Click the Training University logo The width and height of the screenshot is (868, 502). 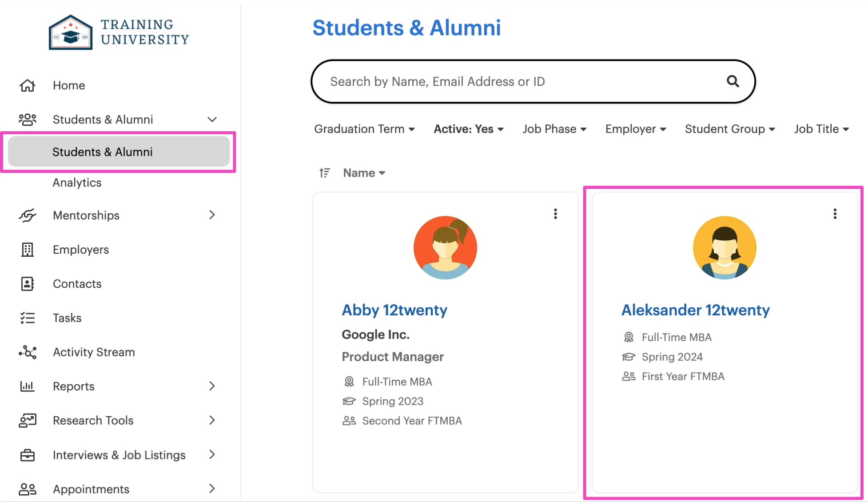point(119,32)
